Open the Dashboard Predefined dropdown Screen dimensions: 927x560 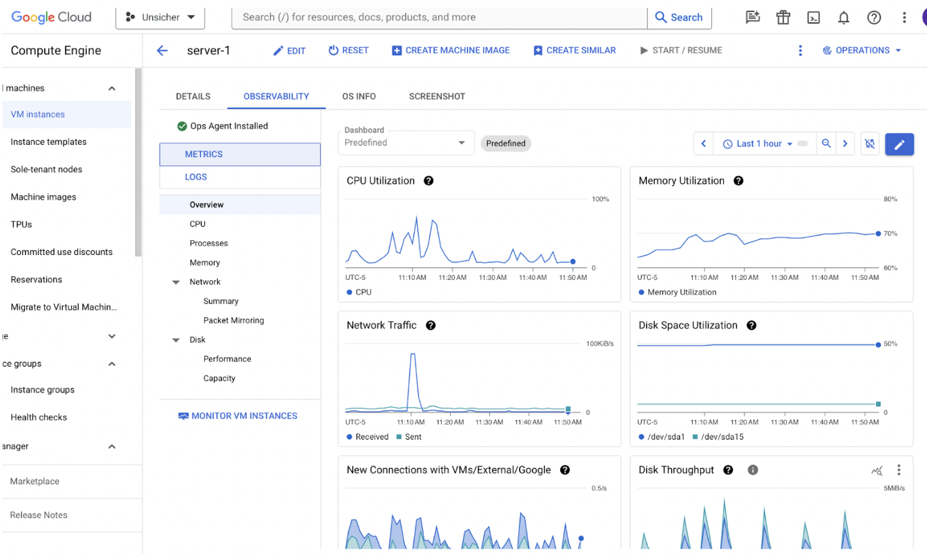coord(406,143)
